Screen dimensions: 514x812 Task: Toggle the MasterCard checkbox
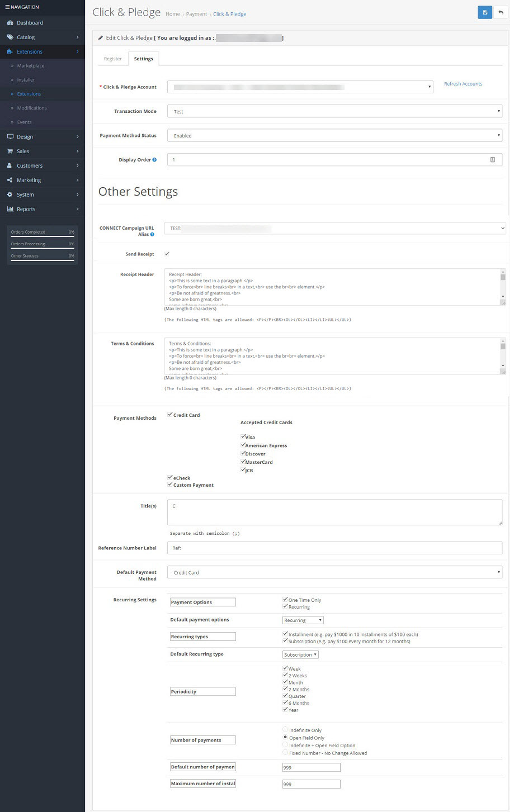(x=243, y=462)
